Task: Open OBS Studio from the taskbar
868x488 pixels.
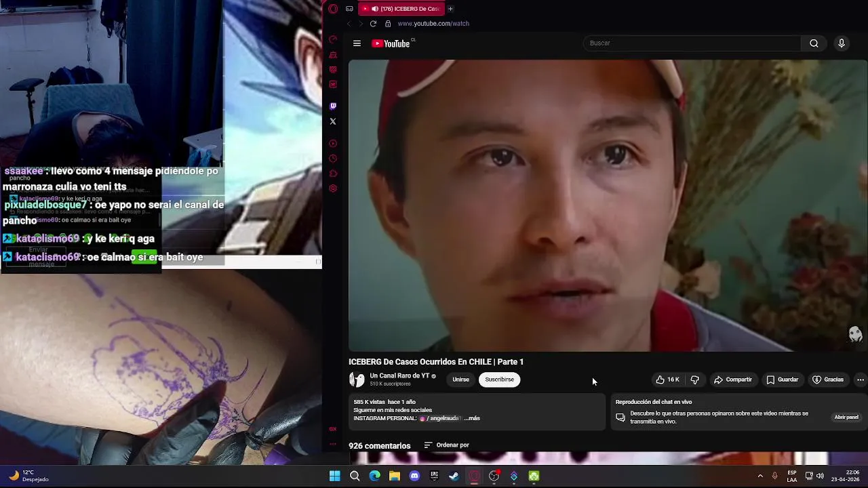Action: (494, 476)
